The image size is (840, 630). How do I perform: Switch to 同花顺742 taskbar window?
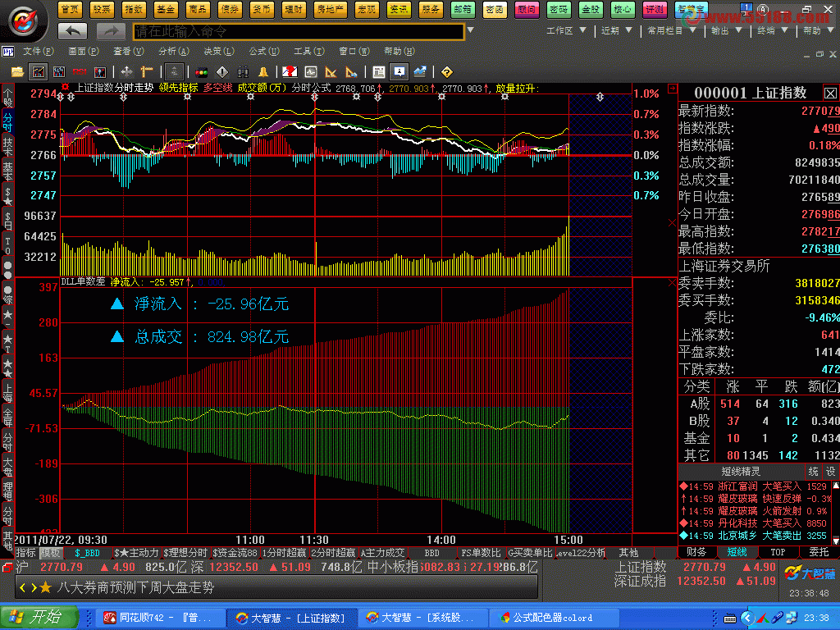[x=161, y=618]
